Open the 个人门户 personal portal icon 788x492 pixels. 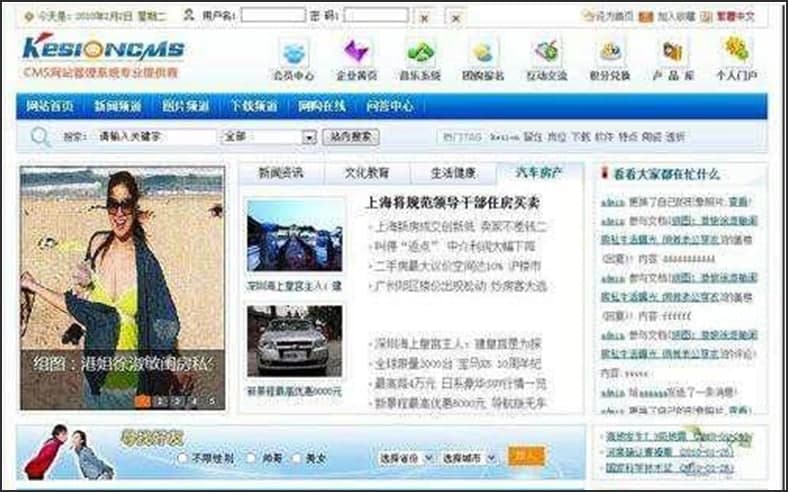click(737, 50)
